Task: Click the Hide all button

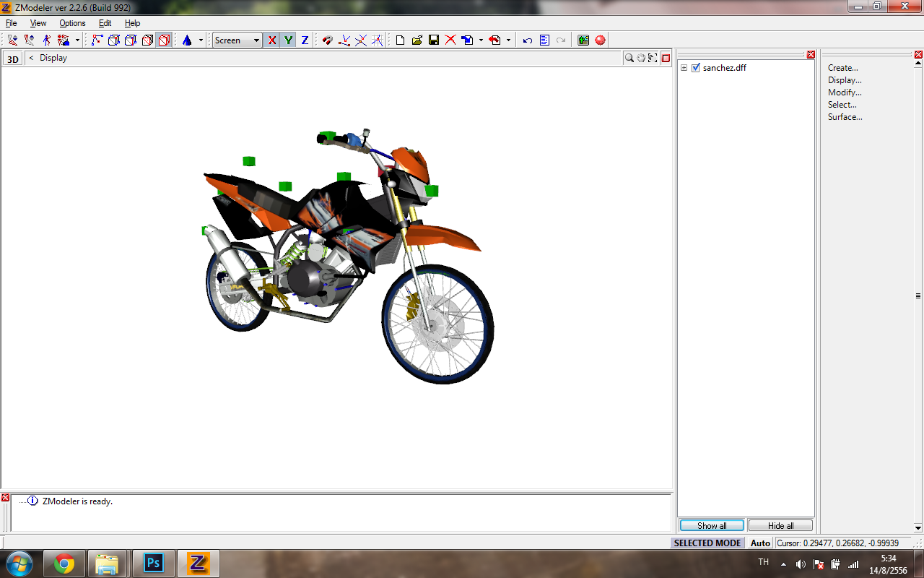Action: click(x=780, y=526)
